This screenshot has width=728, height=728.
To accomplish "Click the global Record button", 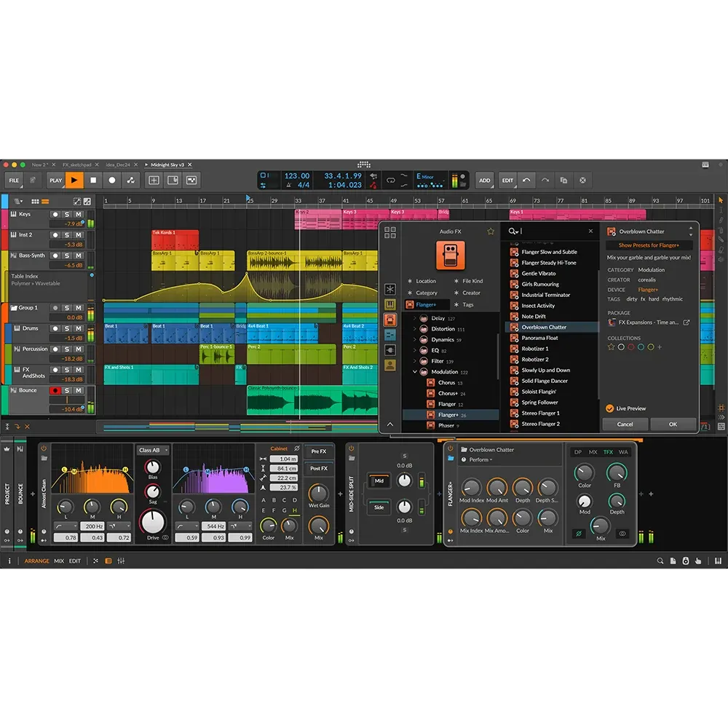I will (112, 180).
